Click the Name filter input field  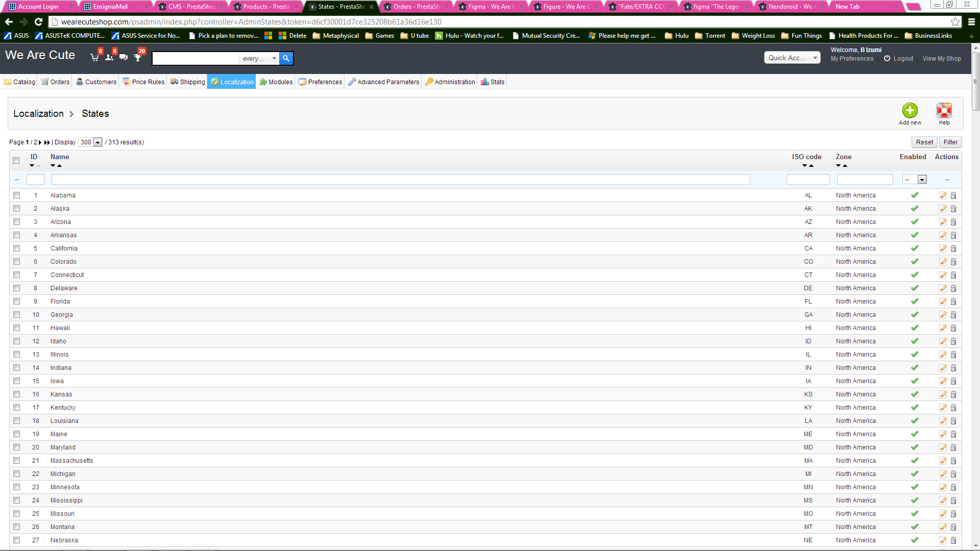point(400,180)
